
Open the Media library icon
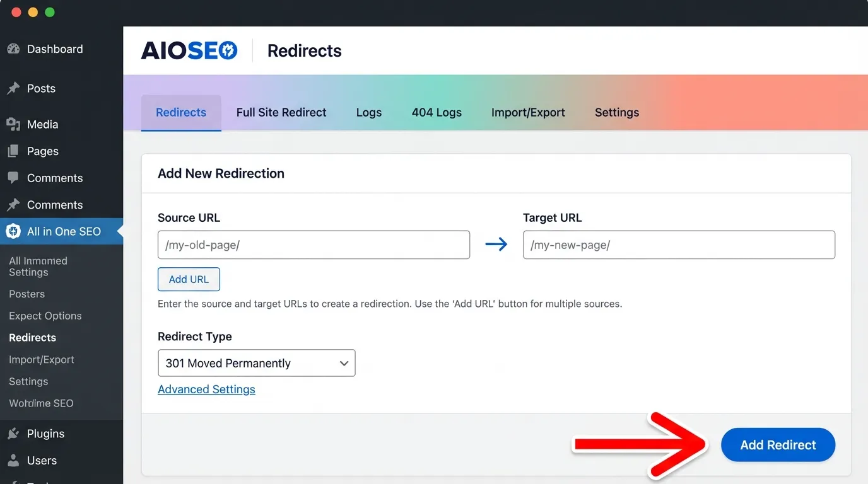[x=14, y=124]
